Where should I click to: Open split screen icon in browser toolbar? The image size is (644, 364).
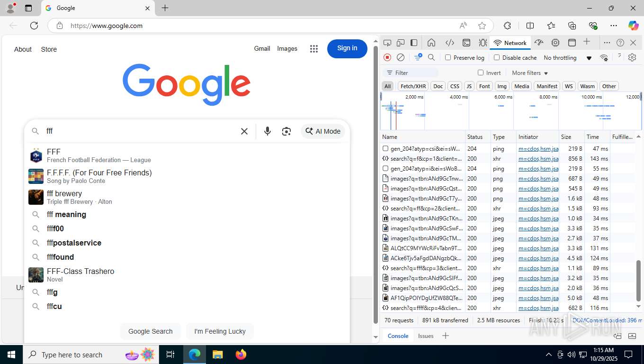pyautogui.click(x=530, y=26)
